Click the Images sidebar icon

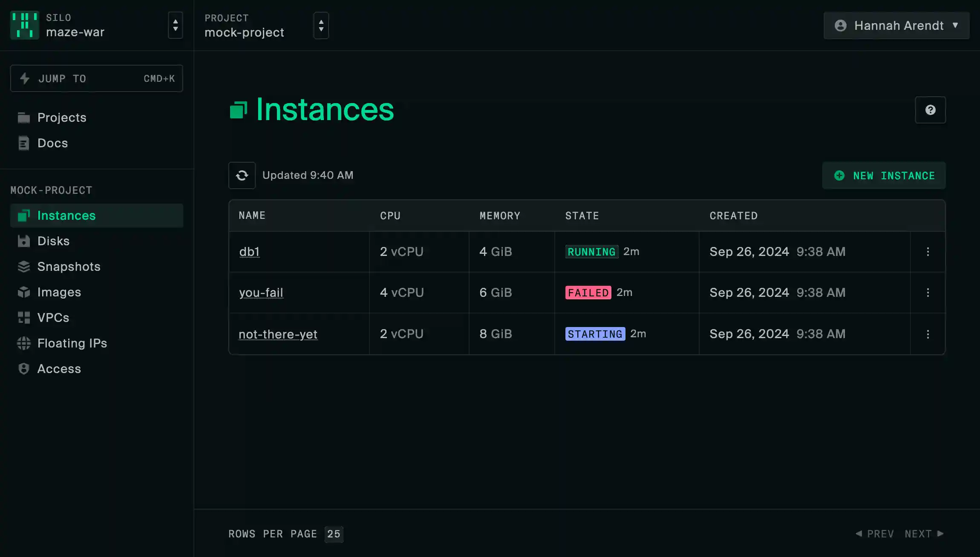[24, 292]
